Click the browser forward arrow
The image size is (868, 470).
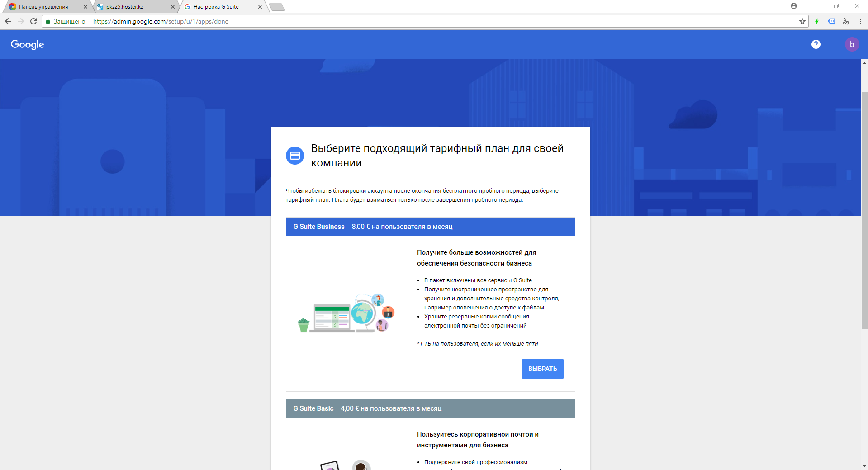21,21
